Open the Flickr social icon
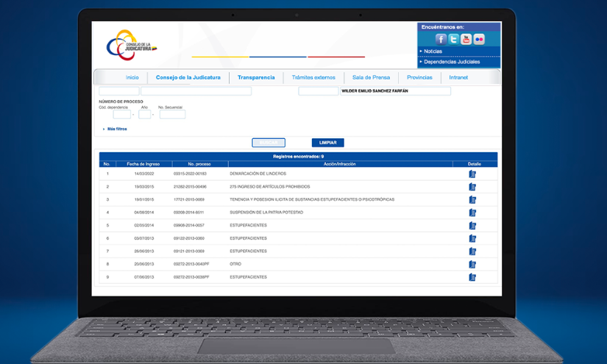607x364 pixels. (x=479, y=39)
